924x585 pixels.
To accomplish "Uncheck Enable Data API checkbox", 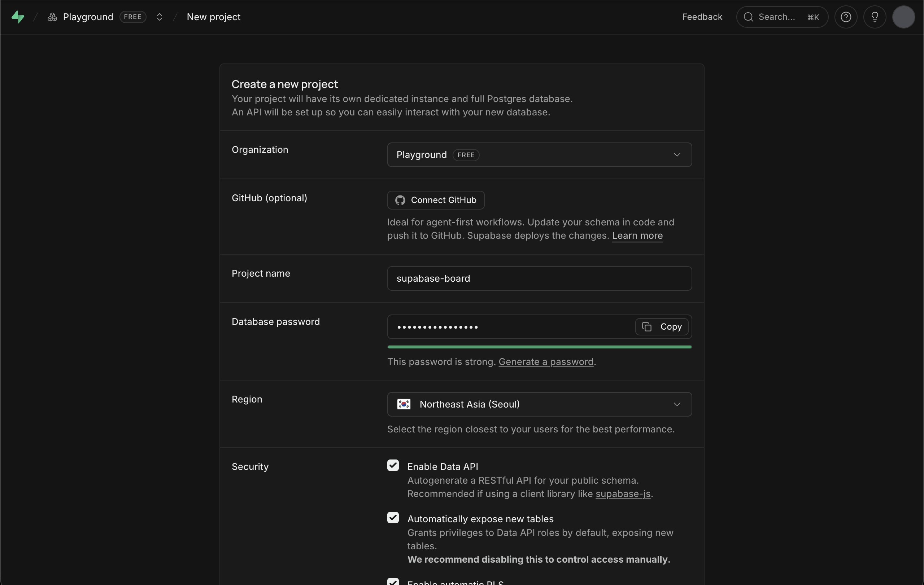I will (x=393, y=465).
